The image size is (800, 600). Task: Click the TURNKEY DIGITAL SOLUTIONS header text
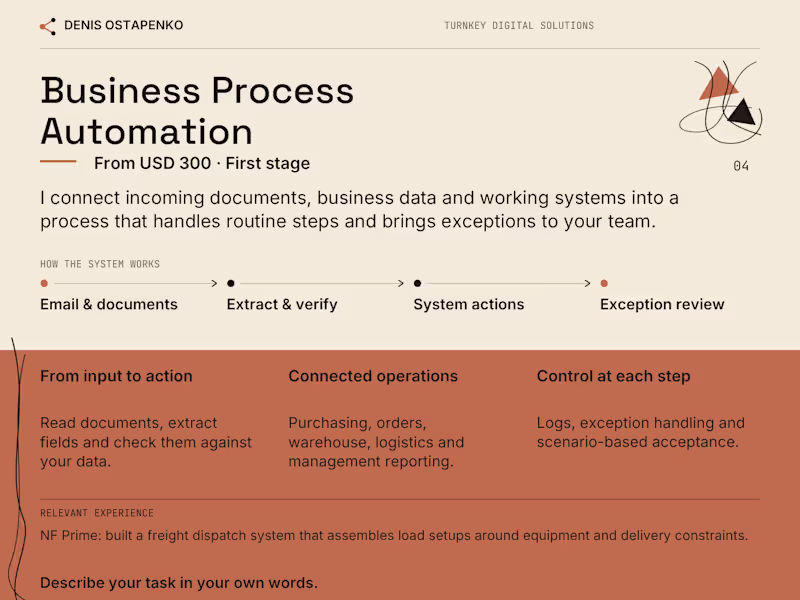tap(519, 26)
